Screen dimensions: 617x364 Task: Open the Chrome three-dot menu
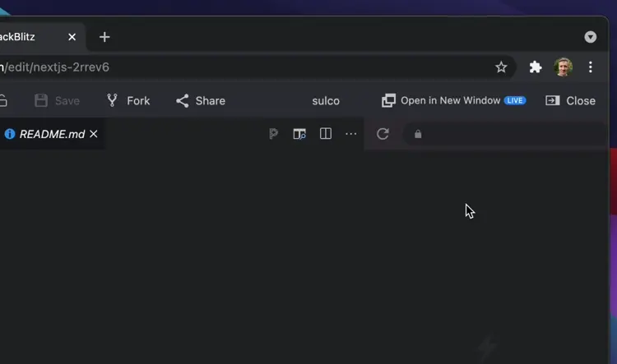(590, 67)
